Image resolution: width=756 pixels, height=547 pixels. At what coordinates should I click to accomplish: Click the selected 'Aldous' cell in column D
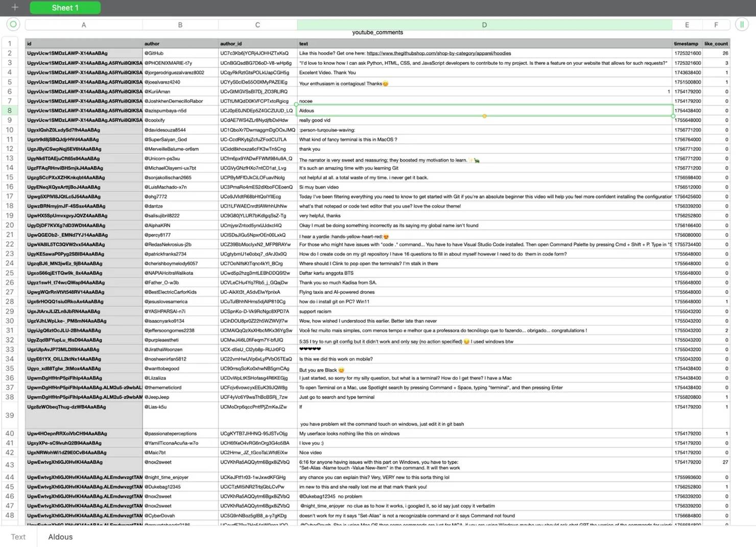(x=484, y=110)
